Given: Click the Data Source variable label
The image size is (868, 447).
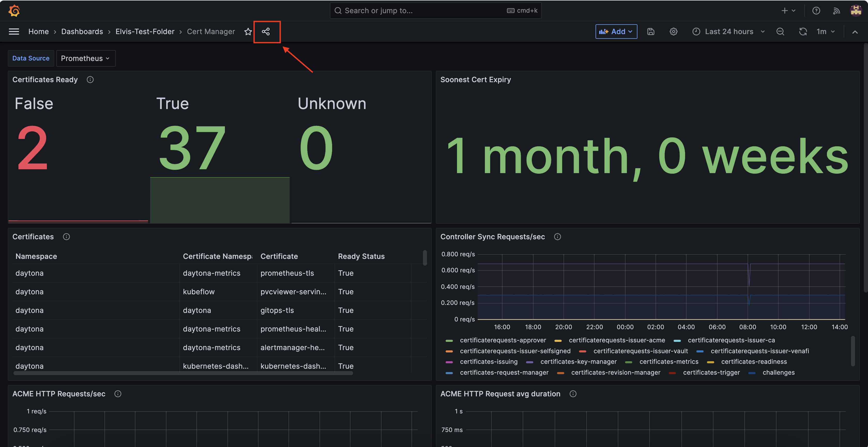Looking at the screenshot, I should pos(31,58).
